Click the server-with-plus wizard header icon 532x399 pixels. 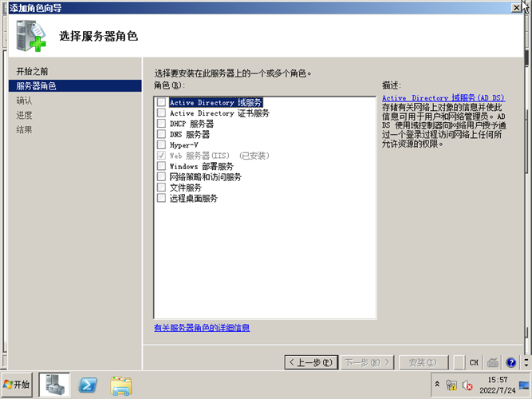click(30, 36)
